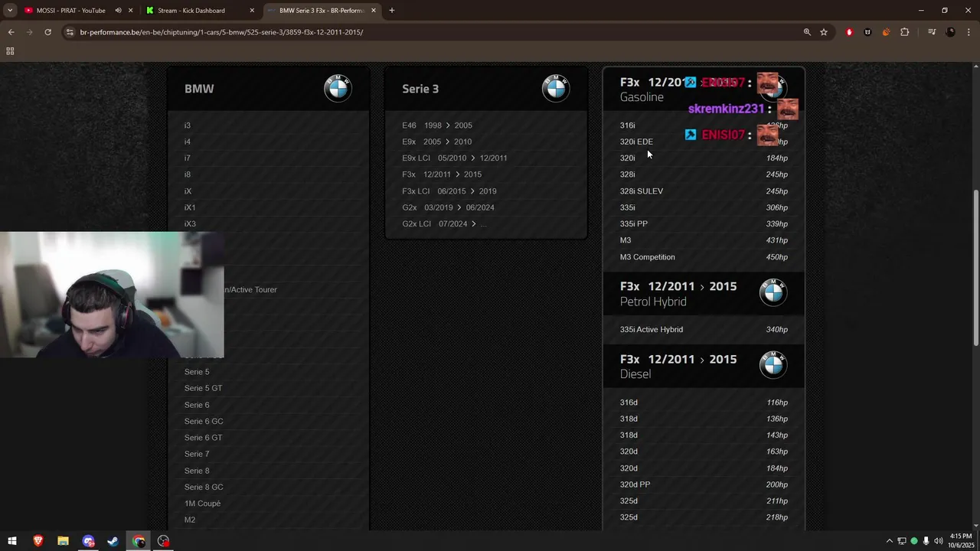The image size is (980, 551).
Task: Click the BMW logo in BMW panel
Action: [x=338, y=88]
